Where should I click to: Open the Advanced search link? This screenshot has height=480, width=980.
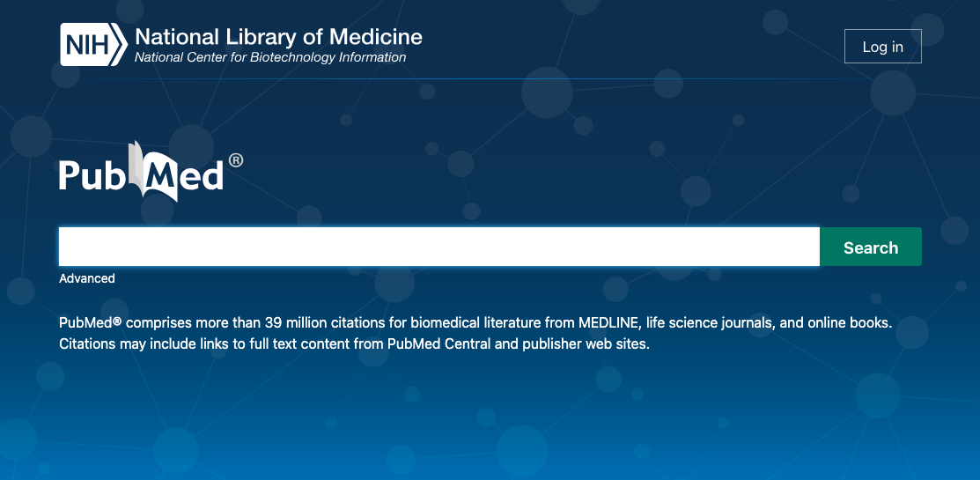click(x=87, y=278)
